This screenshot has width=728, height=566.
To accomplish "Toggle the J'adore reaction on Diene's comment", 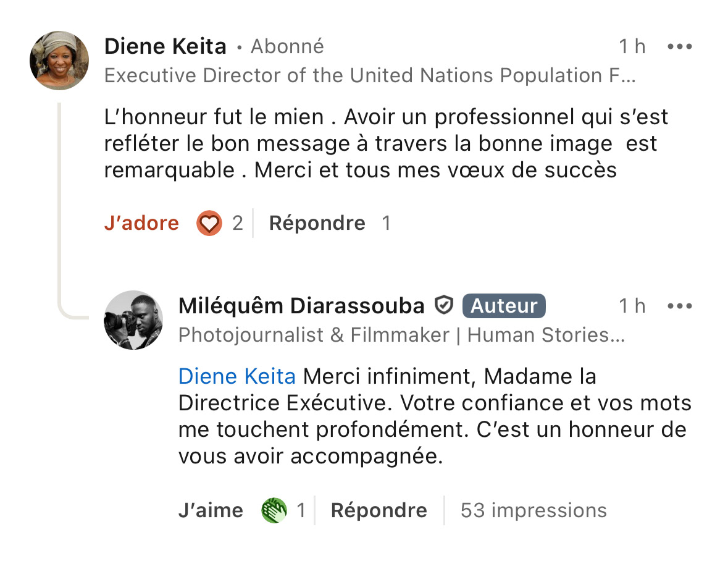I will pyautogui.click(x=141, y=223).
